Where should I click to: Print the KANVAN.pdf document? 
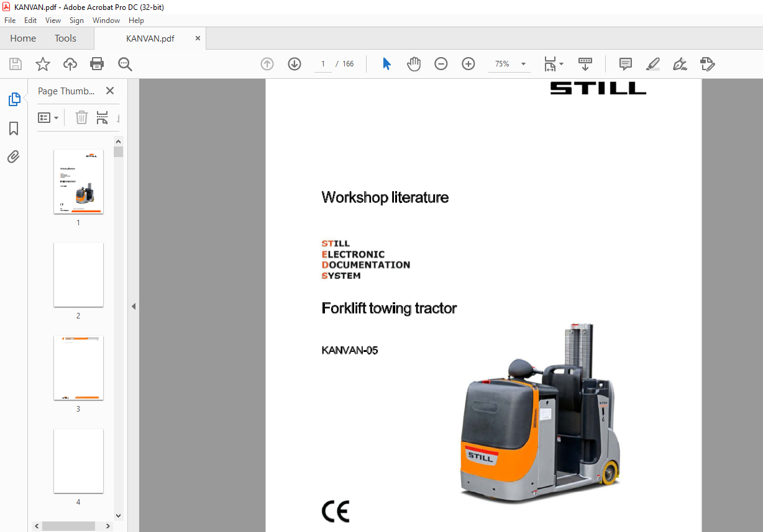pos(97,64)
